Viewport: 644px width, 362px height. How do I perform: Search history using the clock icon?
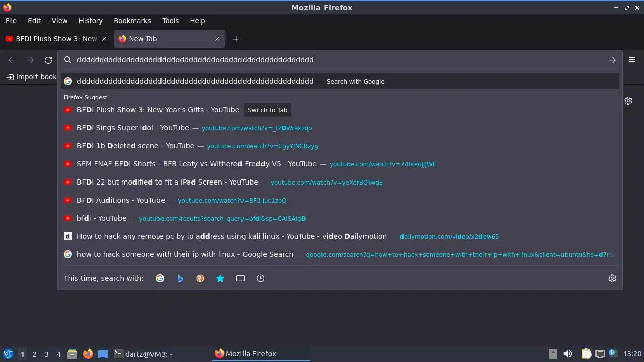click(261, 278)
